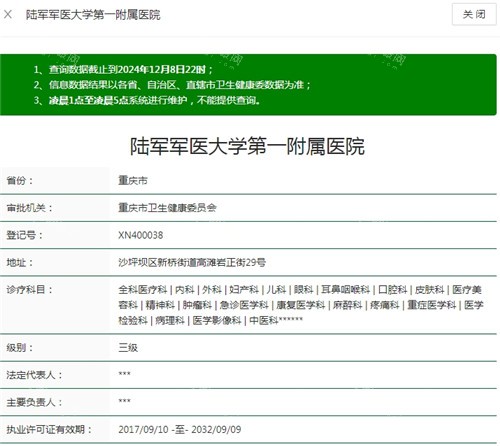Select the notice line 查询数据截止到2024年12月8日22时
500x446 pixels.
tap(131, 69)
